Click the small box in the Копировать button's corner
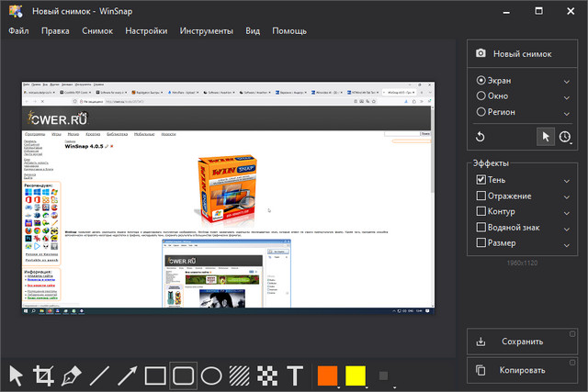588x392 pixels. [572, 363]
